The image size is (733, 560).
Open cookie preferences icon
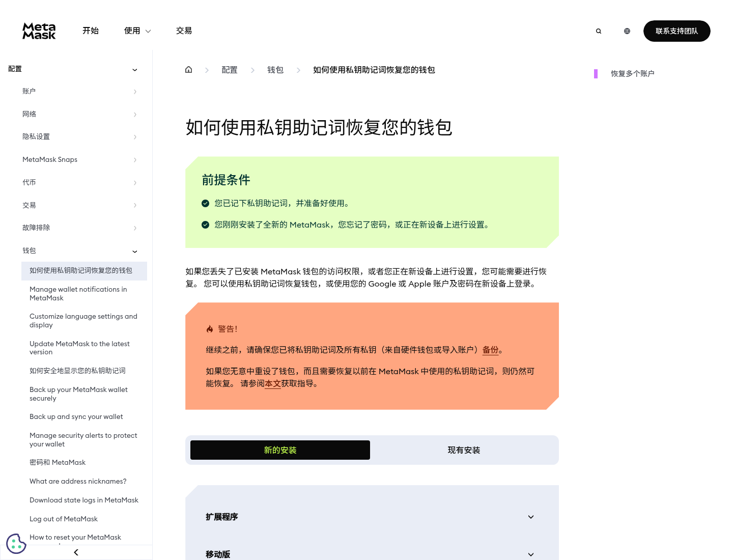(x=16, y=544)
